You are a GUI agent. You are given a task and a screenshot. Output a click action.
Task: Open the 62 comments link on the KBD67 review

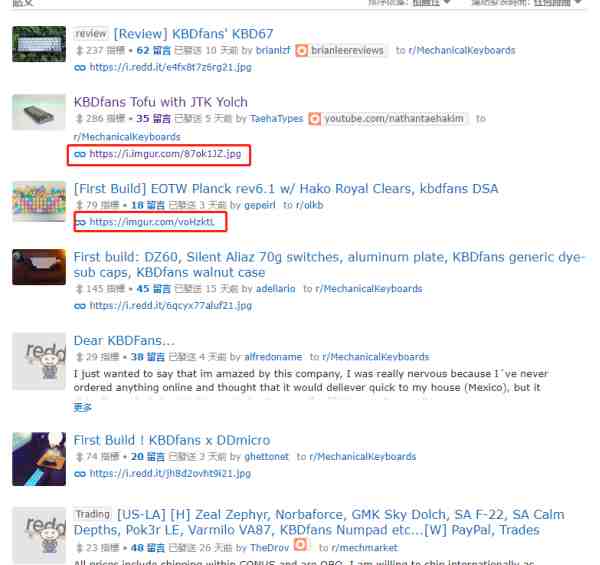pos(153,50)
